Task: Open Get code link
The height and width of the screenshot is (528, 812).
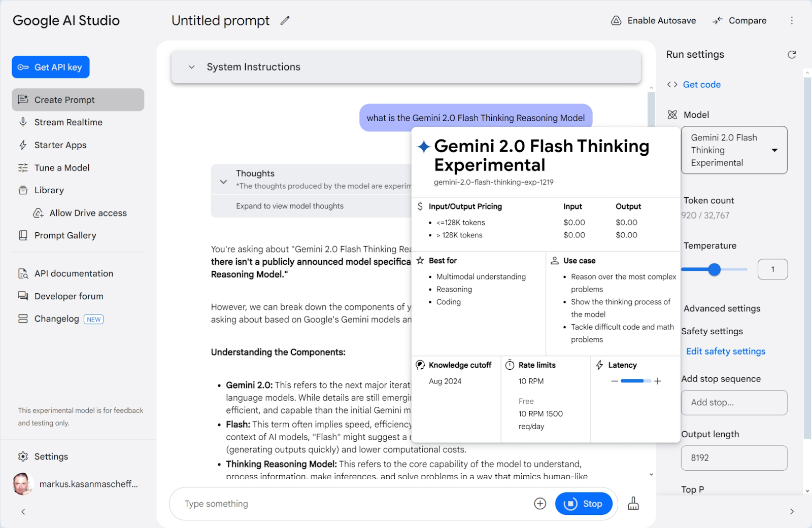Action: tap(701, 84)
